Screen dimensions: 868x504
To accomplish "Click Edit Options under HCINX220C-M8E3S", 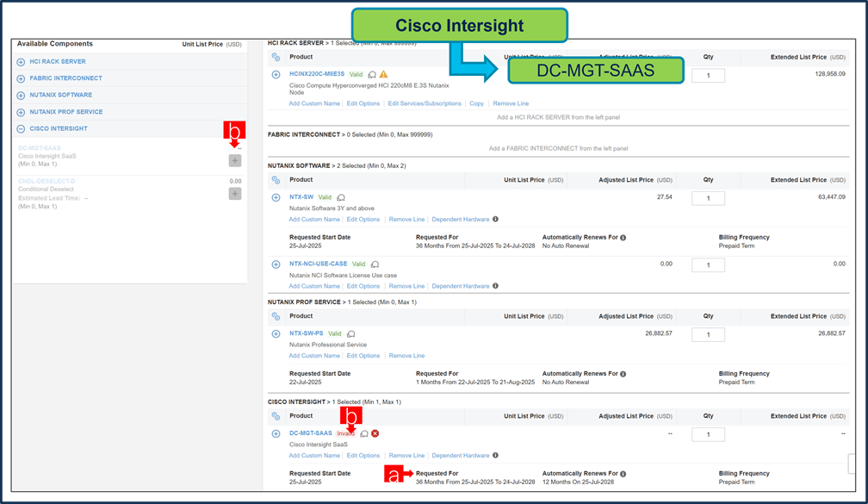I will point(363,103).
